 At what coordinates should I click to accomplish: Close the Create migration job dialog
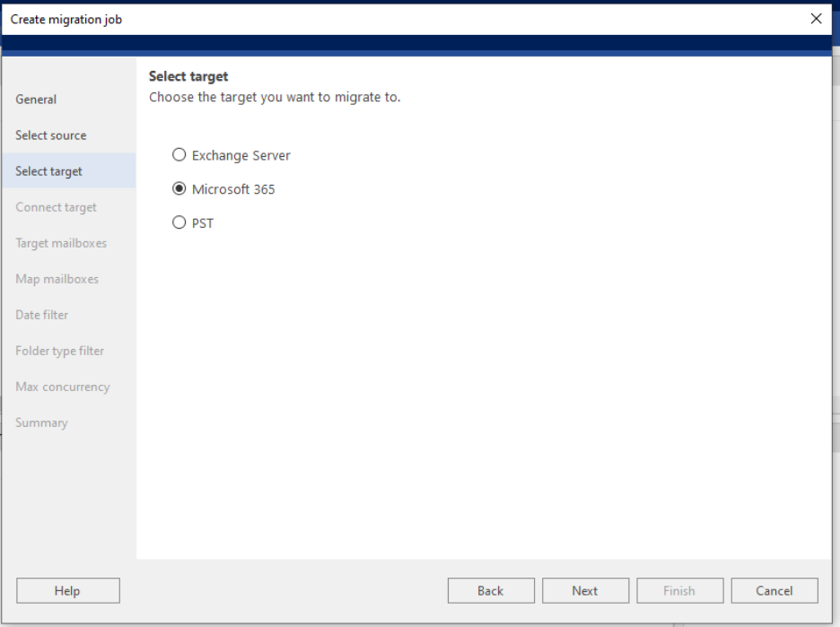pos(816,19)
